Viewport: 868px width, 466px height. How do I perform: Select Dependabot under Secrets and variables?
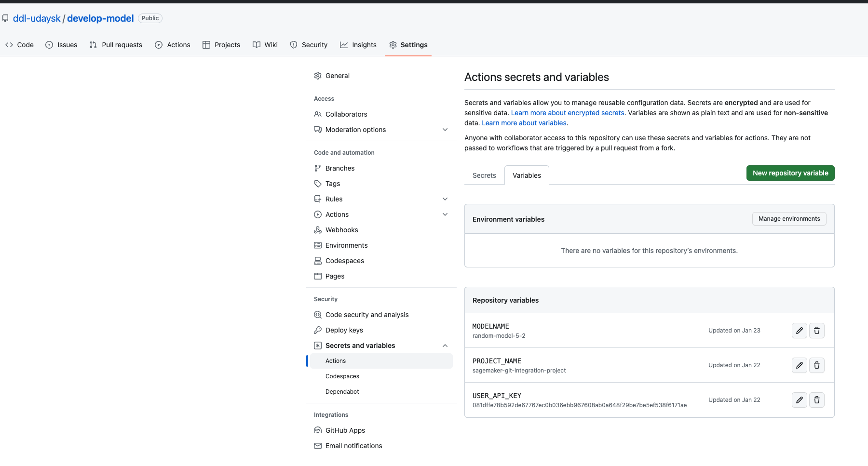pyautogui.click(x=342, y=391)
